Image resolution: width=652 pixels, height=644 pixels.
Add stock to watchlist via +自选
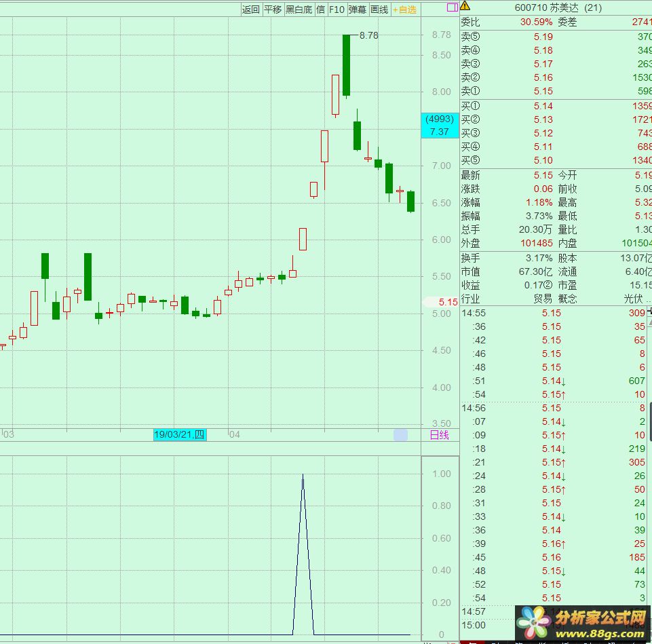click(x=404, y=10)
